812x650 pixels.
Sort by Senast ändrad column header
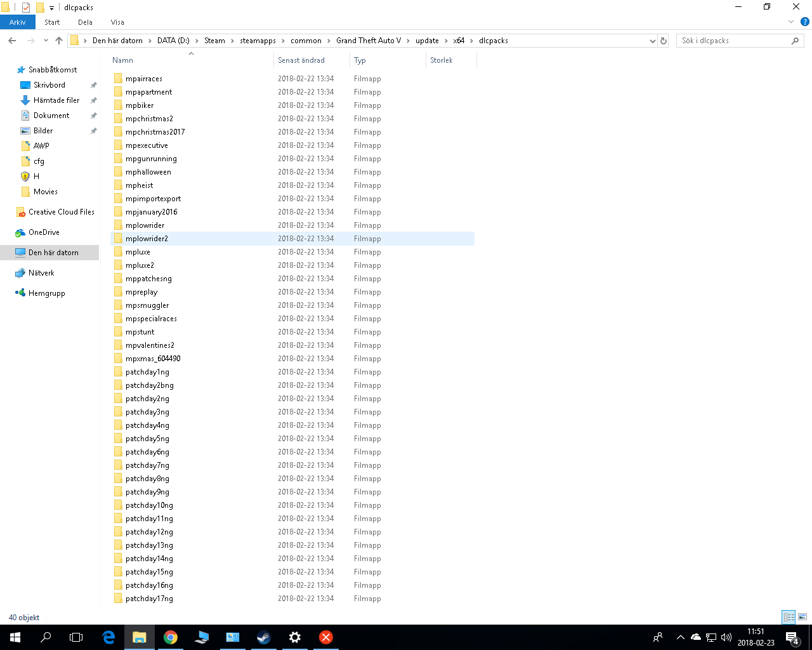pos(311,60)
